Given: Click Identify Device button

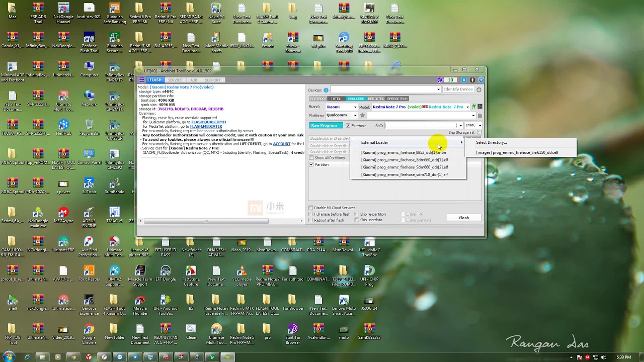Looking at the screenshot, I should [x=458, y=89].
